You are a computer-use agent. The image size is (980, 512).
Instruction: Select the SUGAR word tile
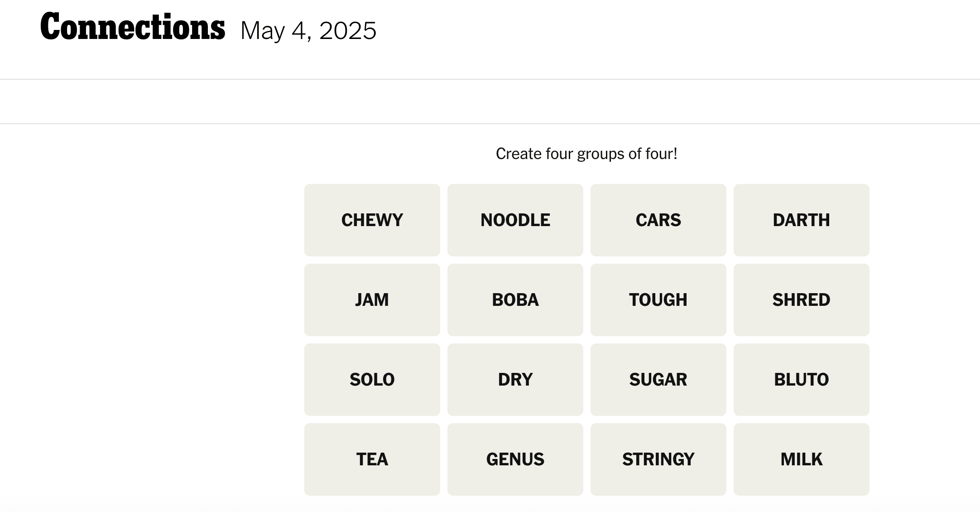coord(658,380)
